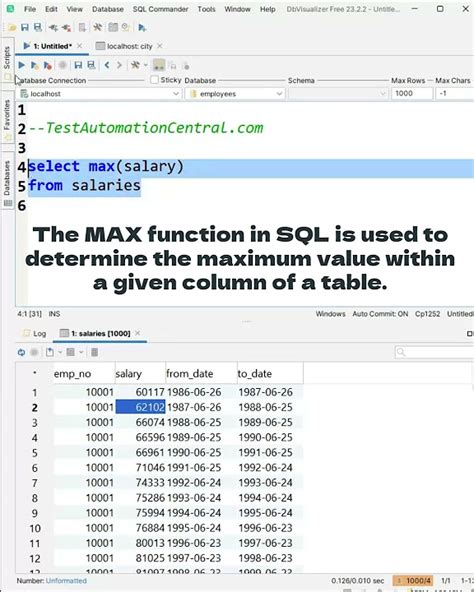Click the from_date column header
474x592 pixels.
point(201,373)
